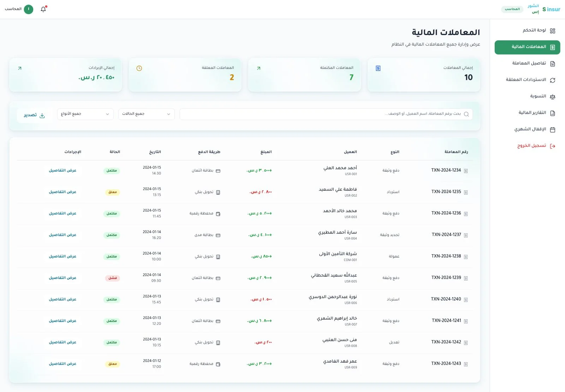565x392 pixels.
Task: View details for TXN-2024-1243
Action: point(63,364)
